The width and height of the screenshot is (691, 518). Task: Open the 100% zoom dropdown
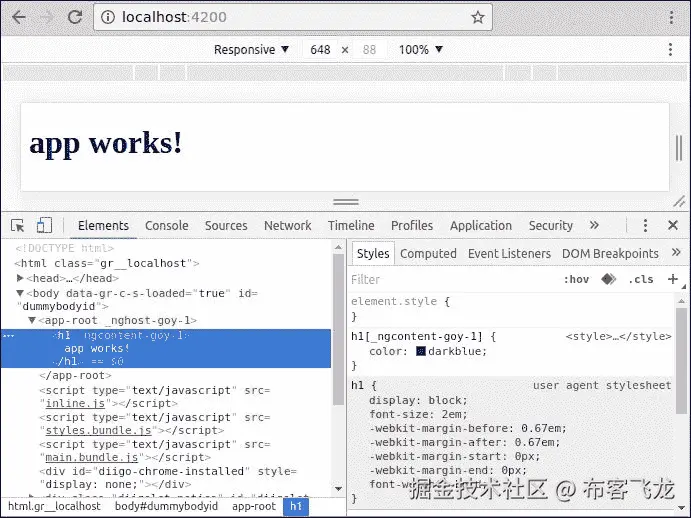pos(420,49)
